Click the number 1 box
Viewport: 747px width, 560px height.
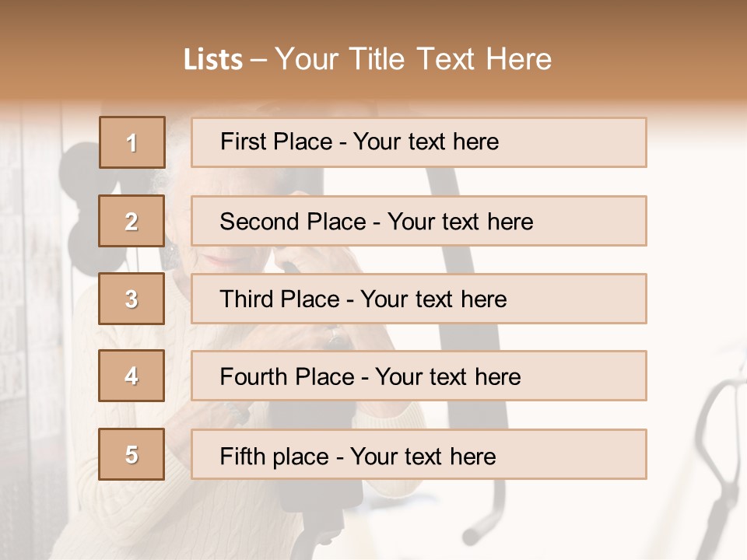pos(132,142)
